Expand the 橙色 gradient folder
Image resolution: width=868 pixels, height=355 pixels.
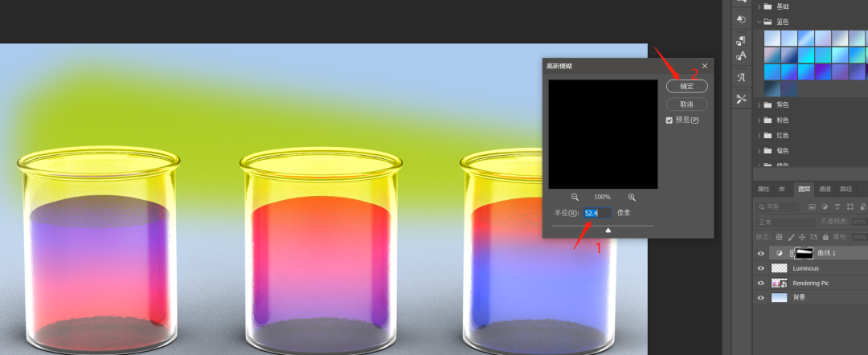tap(759, 150)
